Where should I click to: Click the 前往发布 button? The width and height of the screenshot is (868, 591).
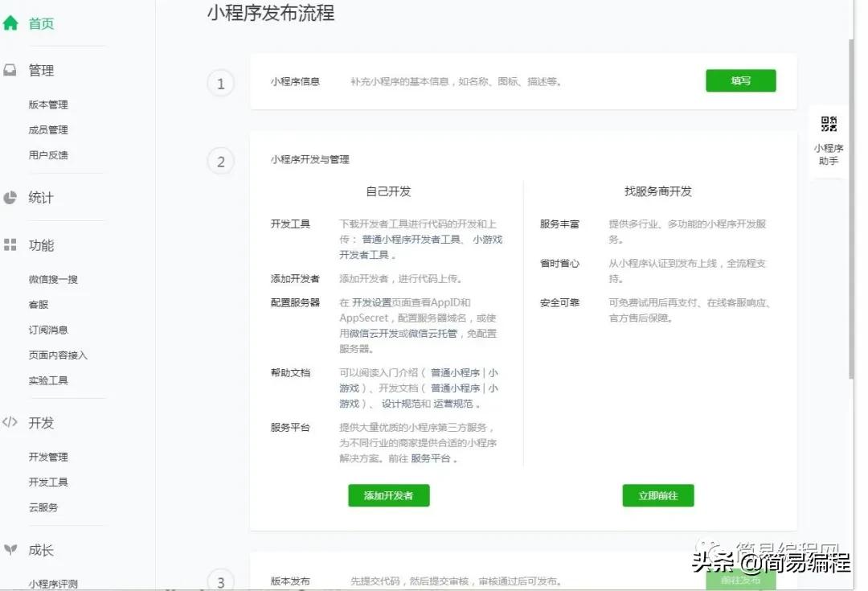[739, 577]
